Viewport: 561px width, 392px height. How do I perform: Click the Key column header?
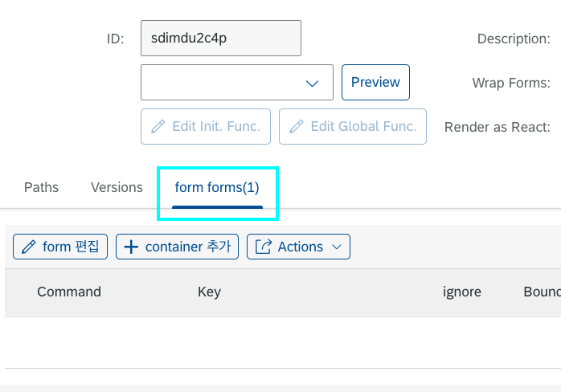point(209,292)
